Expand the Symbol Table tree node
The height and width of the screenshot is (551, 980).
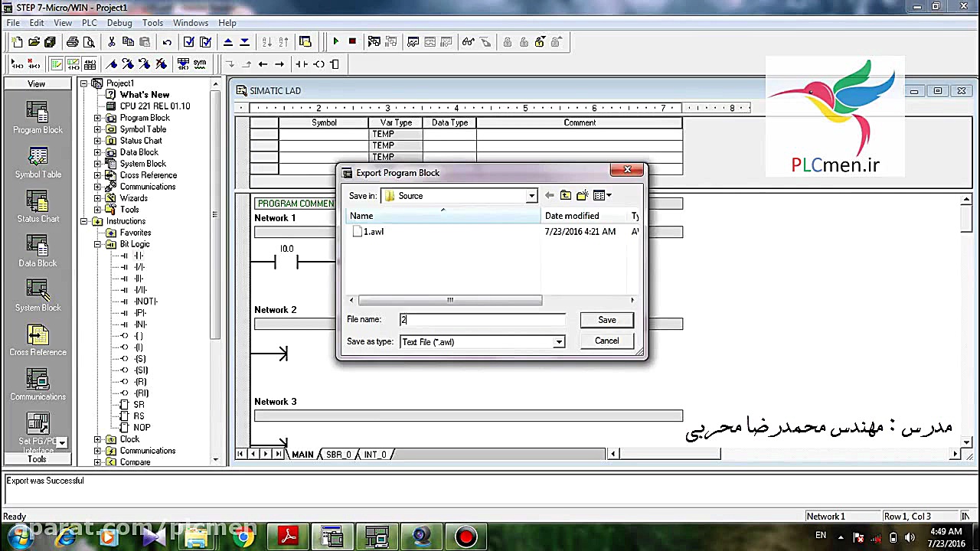coord(97,129)
